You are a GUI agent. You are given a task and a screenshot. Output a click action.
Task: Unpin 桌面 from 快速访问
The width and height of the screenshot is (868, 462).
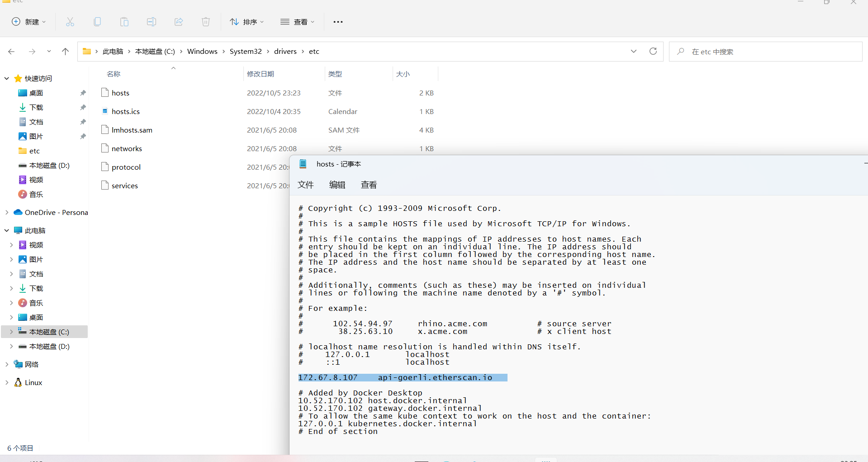83,93
